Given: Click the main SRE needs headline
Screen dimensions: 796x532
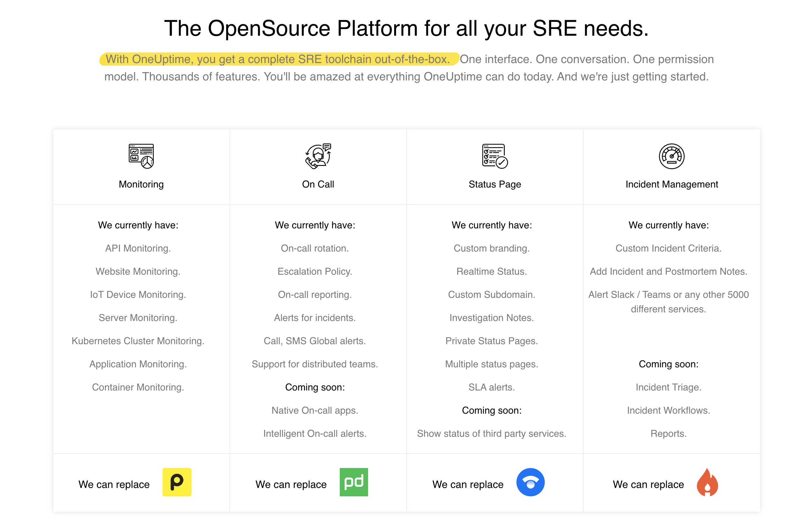Looking at the screenshot, I should (x=406, y=28).
